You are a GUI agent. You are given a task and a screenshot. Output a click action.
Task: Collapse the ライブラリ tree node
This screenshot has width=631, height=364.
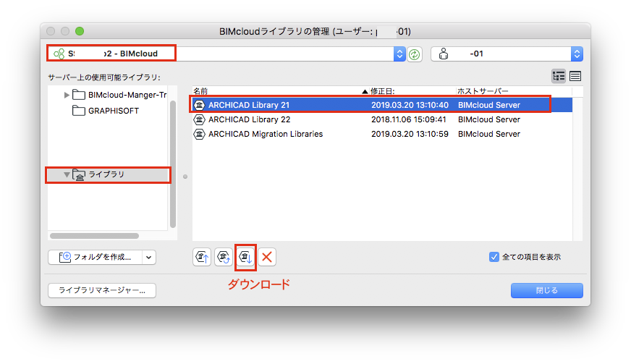point(67,174)
